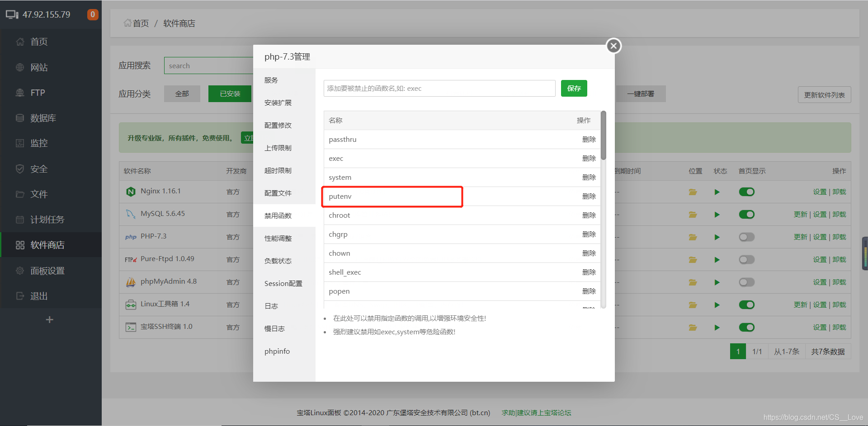Toggle homepage display for Nginx
The width and height of the screenshot is (868, 426).
[x=747, y=192]
